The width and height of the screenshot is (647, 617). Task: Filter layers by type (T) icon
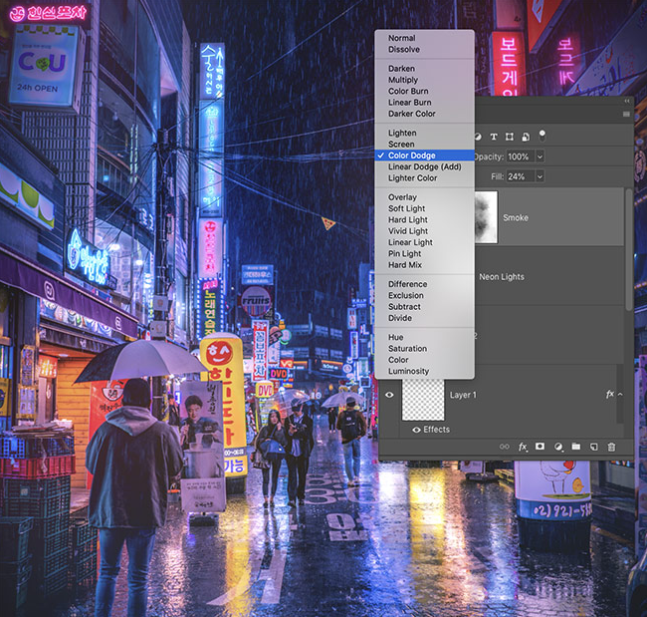[494, 137]
